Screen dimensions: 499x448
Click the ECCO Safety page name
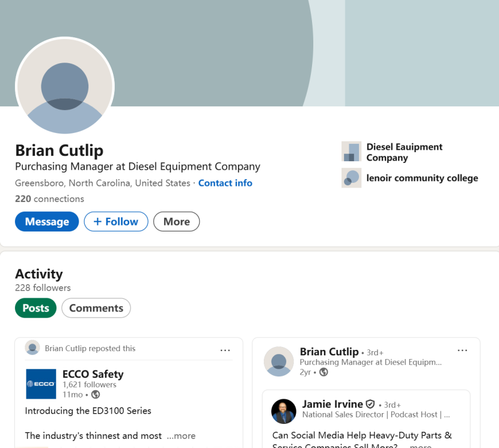point(93,374)
